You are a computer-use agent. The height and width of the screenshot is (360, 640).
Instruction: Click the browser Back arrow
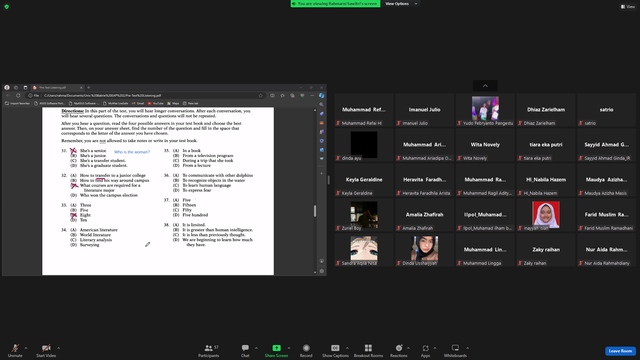click(8, 96)
